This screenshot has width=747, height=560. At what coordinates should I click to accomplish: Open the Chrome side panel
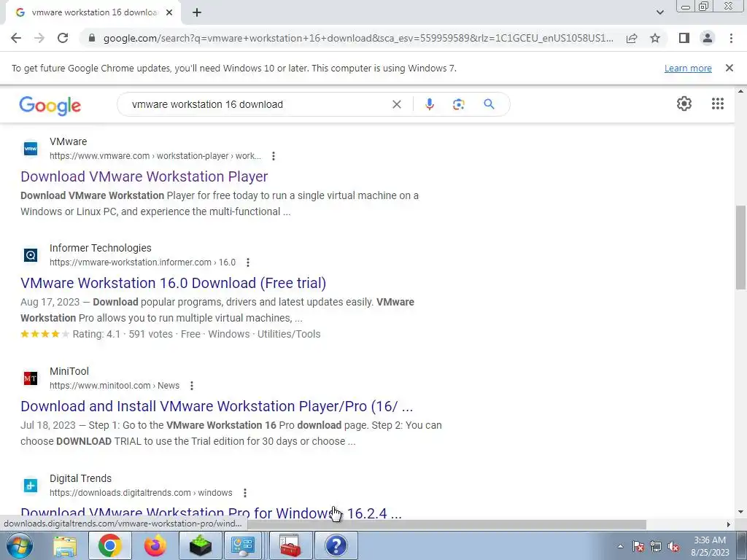tap(684, 38)
